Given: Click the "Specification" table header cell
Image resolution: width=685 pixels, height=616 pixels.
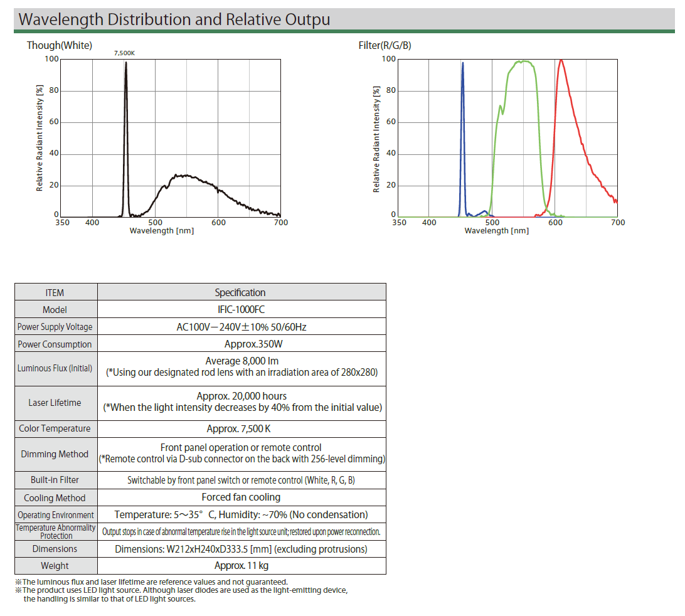Looking at the screenshot, I should point(240,292).
